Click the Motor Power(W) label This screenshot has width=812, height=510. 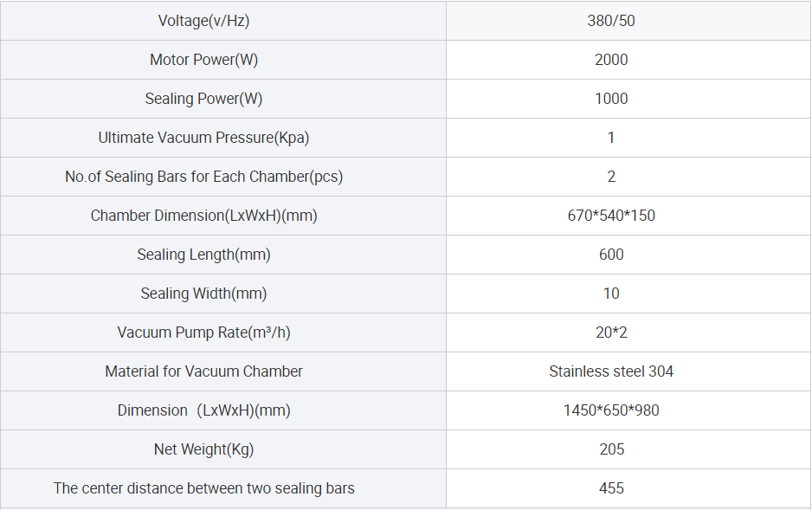(203, 60)
